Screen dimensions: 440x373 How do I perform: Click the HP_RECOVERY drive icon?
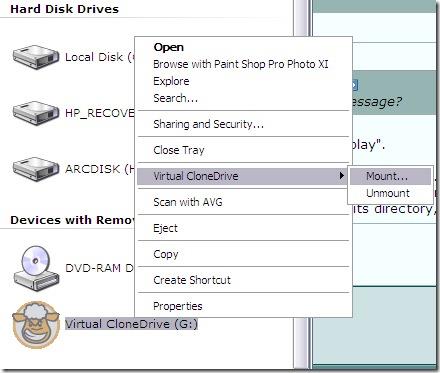[36, 113]
